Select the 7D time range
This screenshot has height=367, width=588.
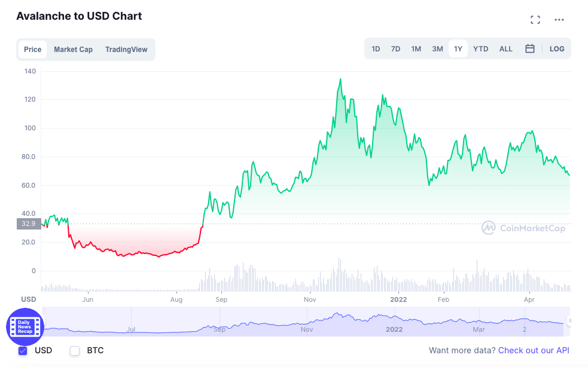395,49
